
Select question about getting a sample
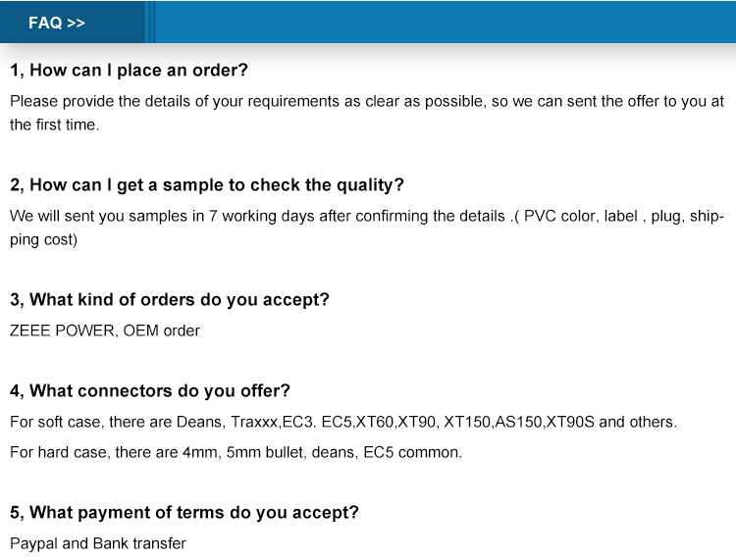pos(206,185)
